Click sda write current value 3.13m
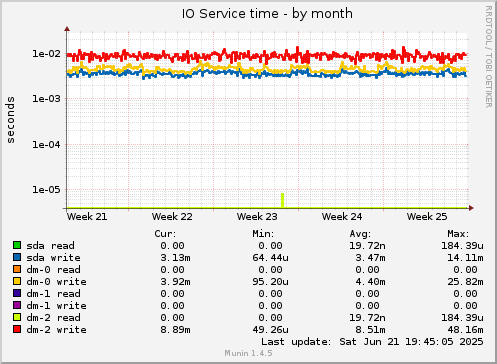Image resolution: width=497 pixels, height=364 pixels. pyautogui.click(x=175, y=258)
